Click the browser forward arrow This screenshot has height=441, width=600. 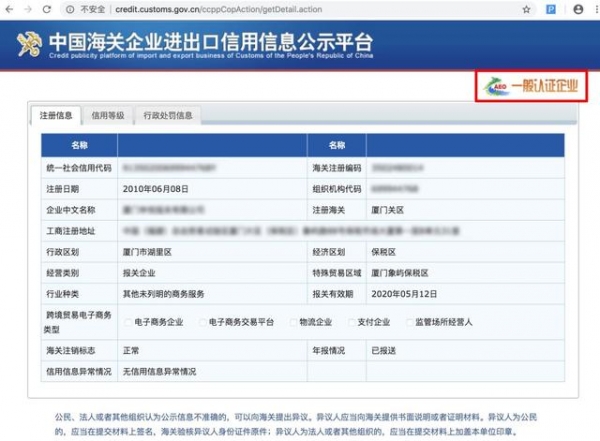(28, 8)
